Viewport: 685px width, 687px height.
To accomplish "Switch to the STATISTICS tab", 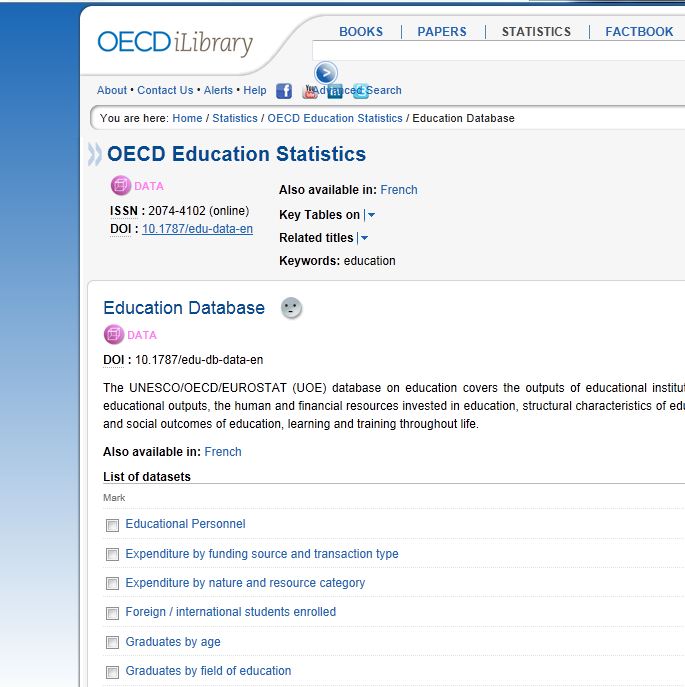I will [x=536, y=32].
